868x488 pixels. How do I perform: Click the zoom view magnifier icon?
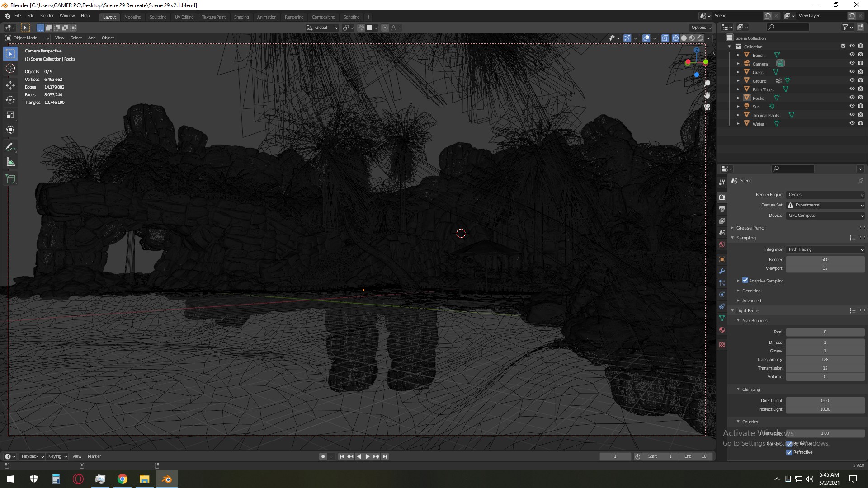tap(707, 84)
